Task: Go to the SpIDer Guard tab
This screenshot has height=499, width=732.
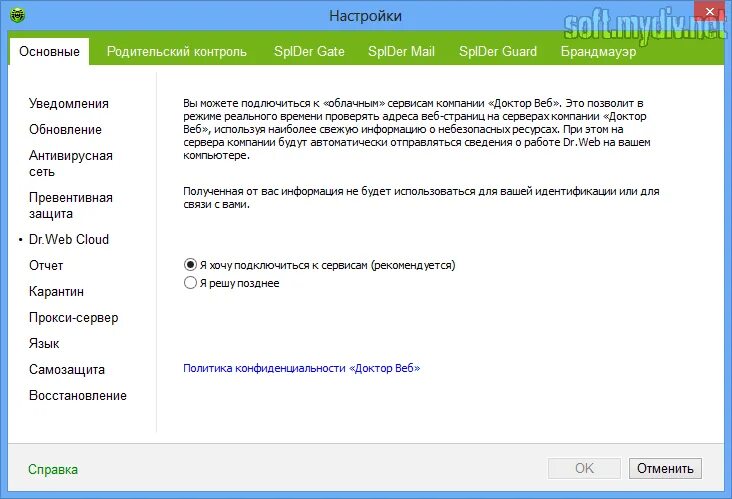Action: (x=498, y=51)
